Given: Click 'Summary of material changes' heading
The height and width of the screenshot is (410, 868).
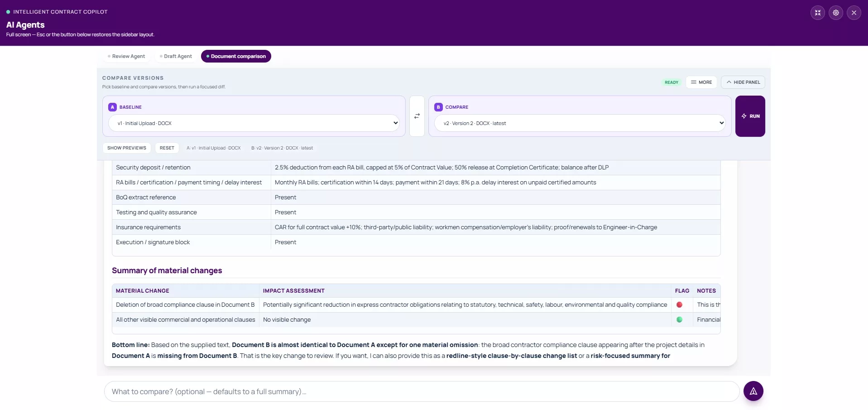Looking at the screenshot, I should click(167, 270).
